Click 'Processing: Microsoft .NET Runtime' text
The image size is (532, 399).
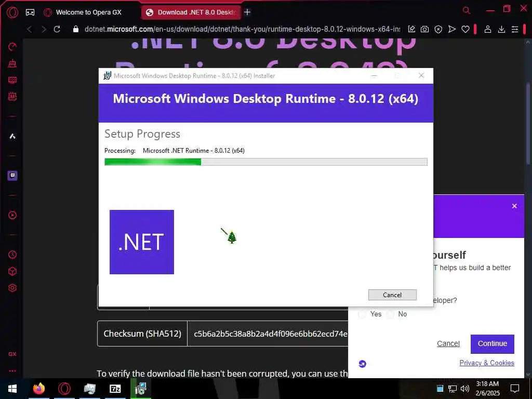pos(175,151)
